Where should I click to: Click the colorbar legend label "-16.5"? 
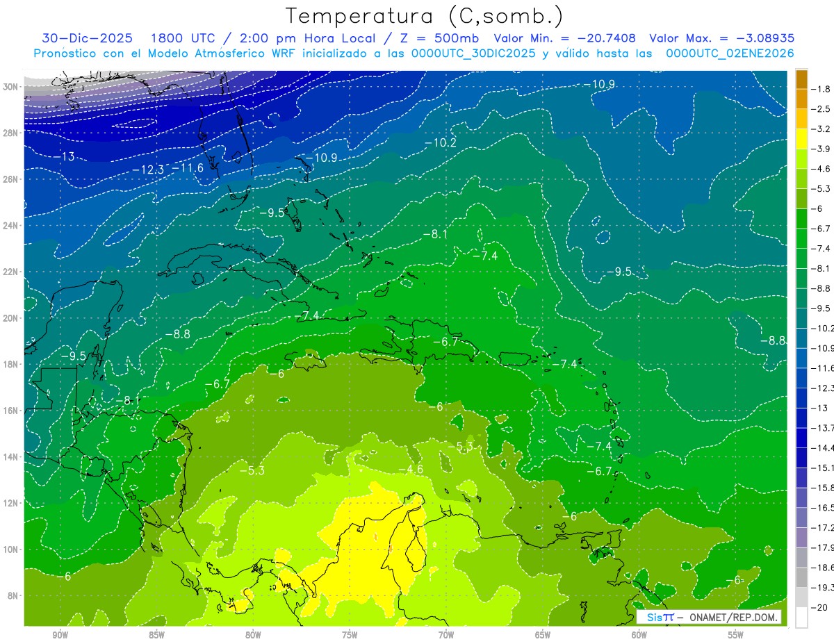tap(821, 508)
